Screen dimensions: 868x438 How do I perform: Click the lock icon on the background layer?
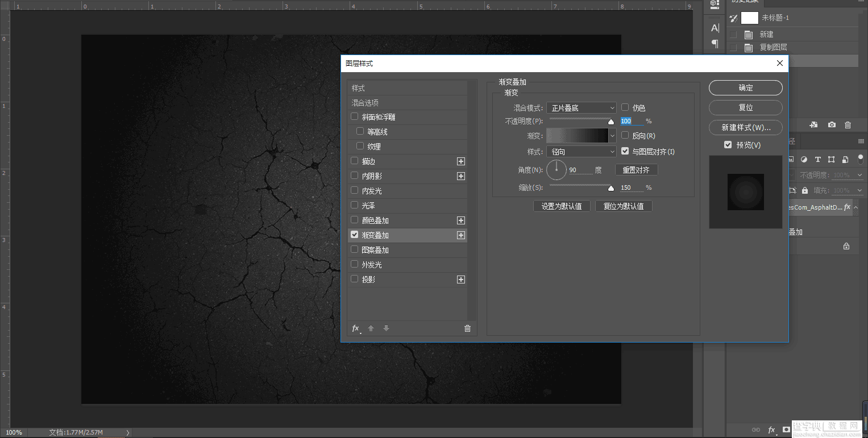[846, 246]
